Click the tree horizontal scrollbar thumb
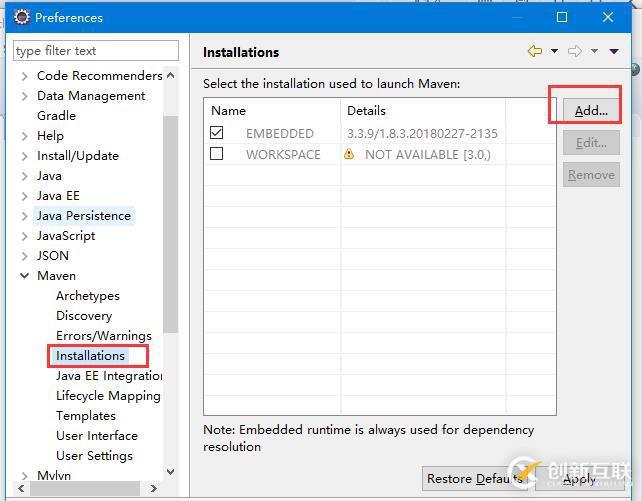The width and height of the screenshot is (642, 501). click(85, 488)
